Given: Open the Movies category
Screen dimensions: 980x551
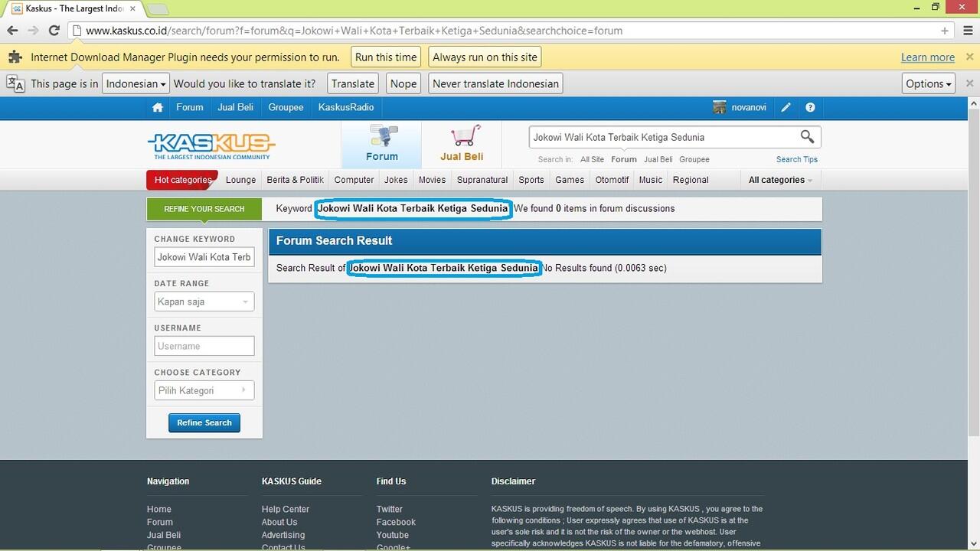Looking at the screenshot, I should [432, 180].
